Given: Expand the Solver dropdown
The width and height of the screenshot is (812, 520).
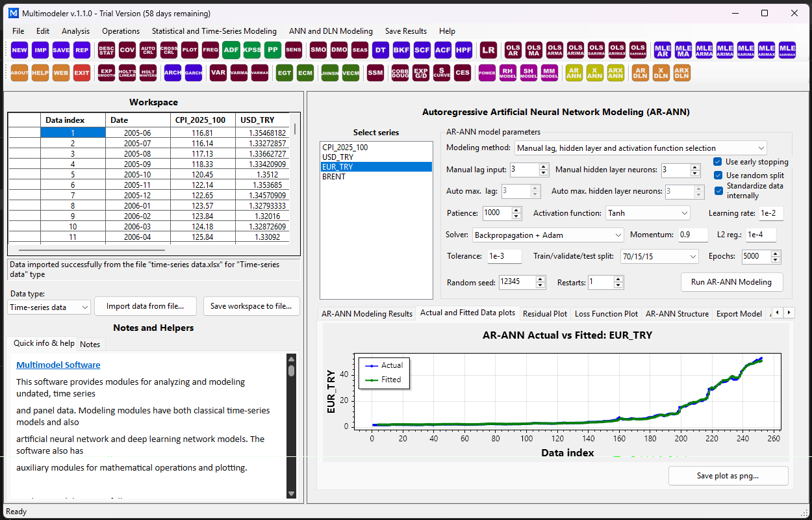Looking at the screenshot, I should (x=548, y=235).
